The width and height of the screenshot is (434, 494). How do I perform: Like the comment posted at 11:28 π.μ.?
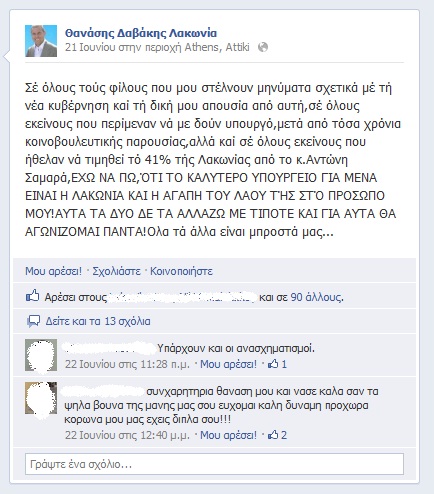[228, 364]
